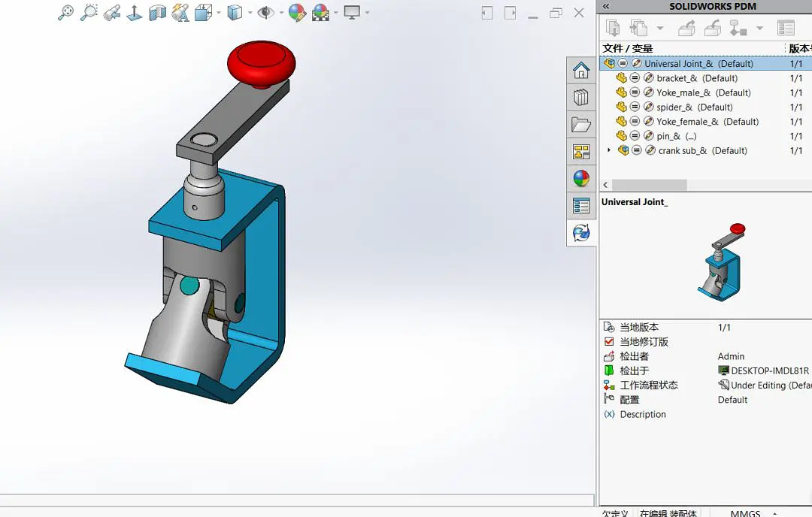This screenshot has width=812, height=517.
Task: Click the View Settings monitor icon
Action: click(x=352, y=12)
